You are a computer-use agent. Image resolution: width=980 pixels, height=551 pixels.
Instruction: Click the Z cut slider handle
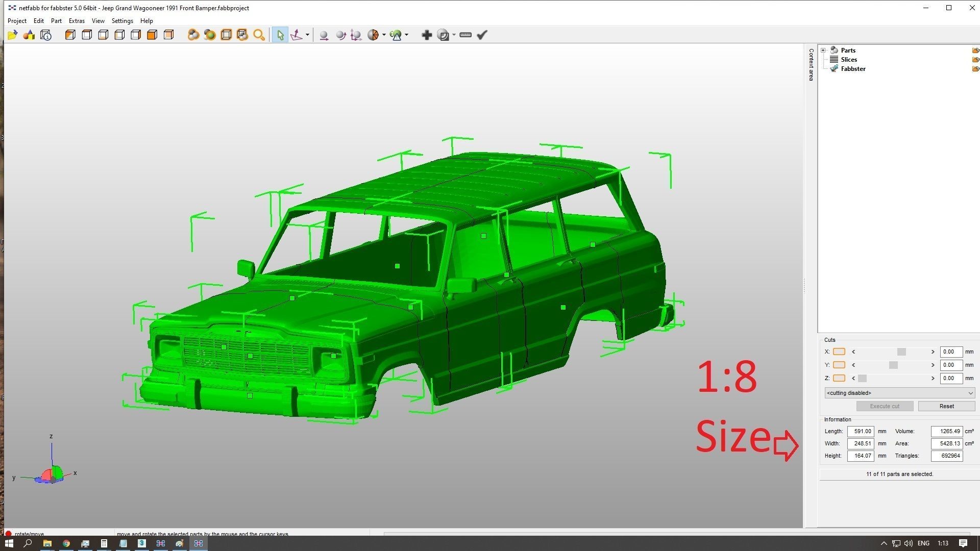[x=863, y=379]
